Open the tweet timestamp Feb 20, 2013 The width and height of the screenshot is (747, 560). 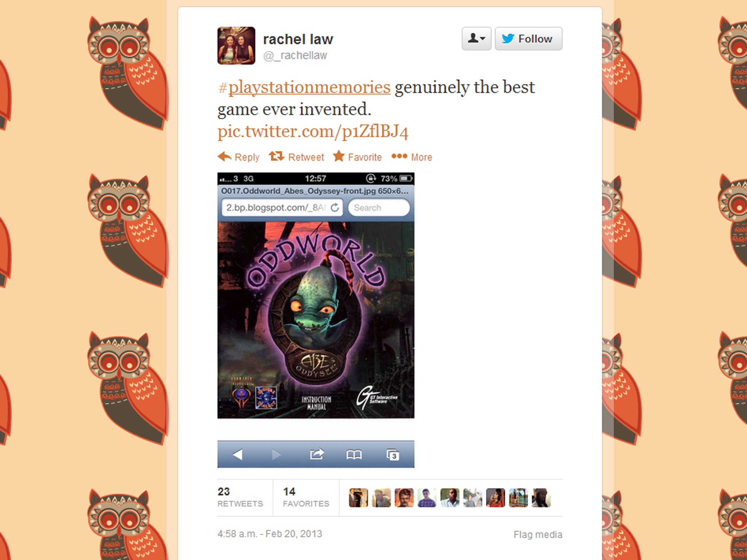coord(270,534)
